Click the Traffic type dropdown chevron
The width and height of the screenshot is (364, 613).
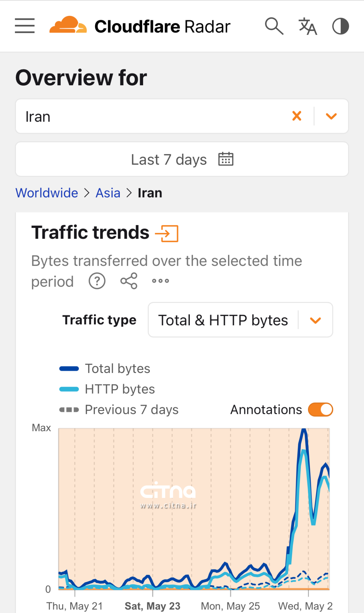316,320
